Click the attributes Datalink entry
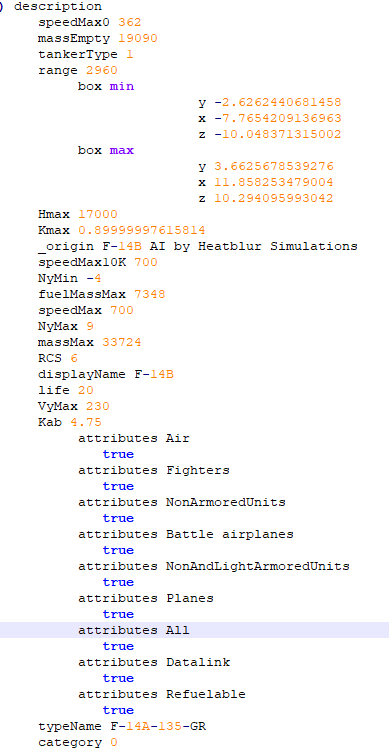This screenshot has width=389, height=751. [x=154, y=662]
